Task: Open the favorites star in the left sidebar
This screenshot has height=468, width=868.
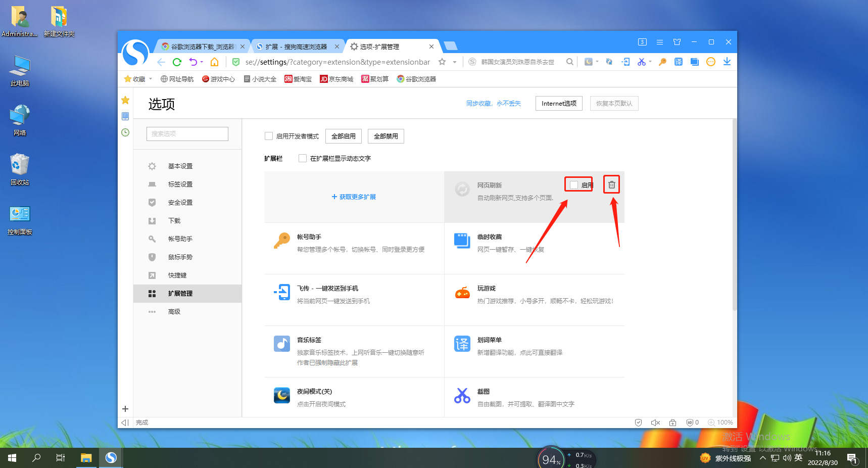Action: (x=125, y=100)
